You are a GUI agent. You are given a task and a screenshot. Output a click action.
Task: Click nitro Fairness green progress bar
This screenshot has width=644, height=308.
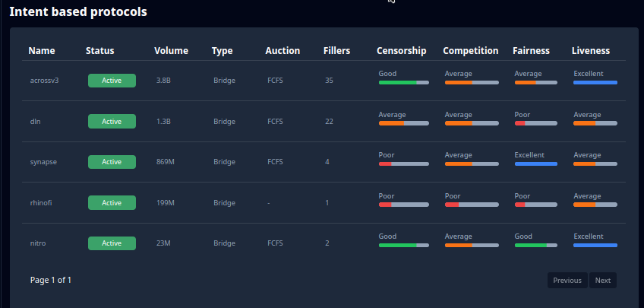click(x=536, y=246)
